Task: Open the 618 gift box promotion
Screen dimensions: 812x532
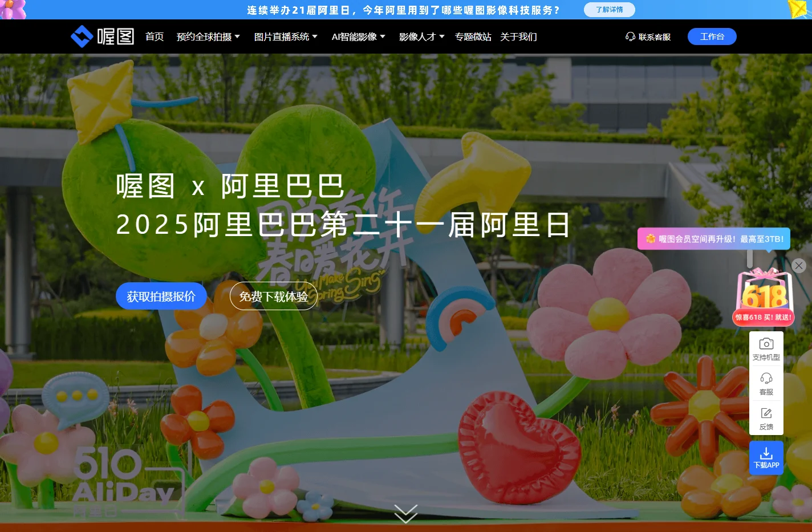Action: pyautogui.click(x=764, y=297)
